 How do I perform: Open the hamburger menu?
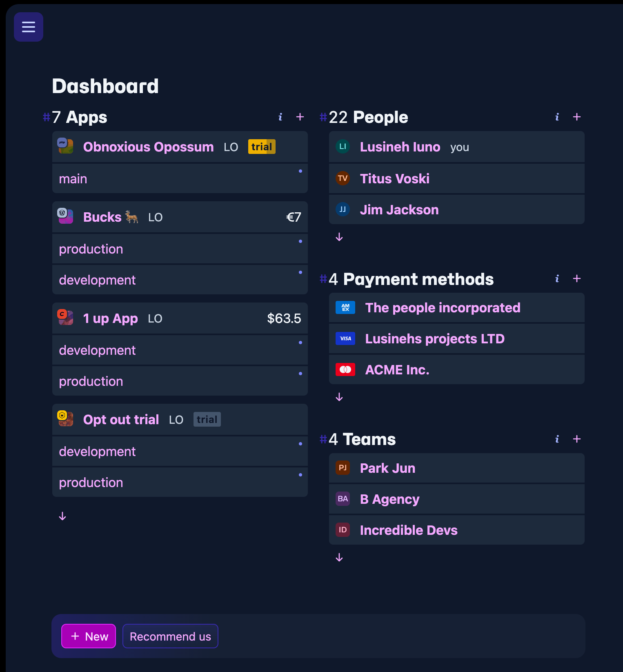(29, 27)
